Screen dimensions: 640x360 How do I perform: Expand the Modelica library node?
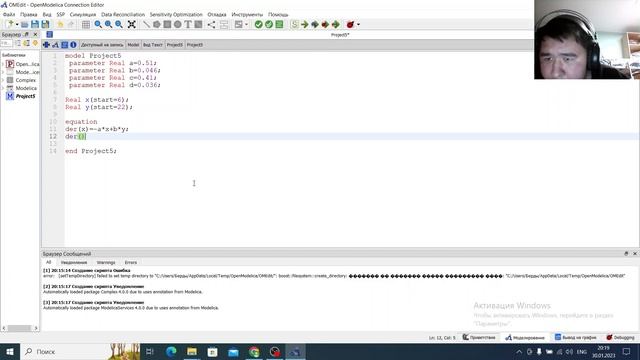(x=3, y=88)
